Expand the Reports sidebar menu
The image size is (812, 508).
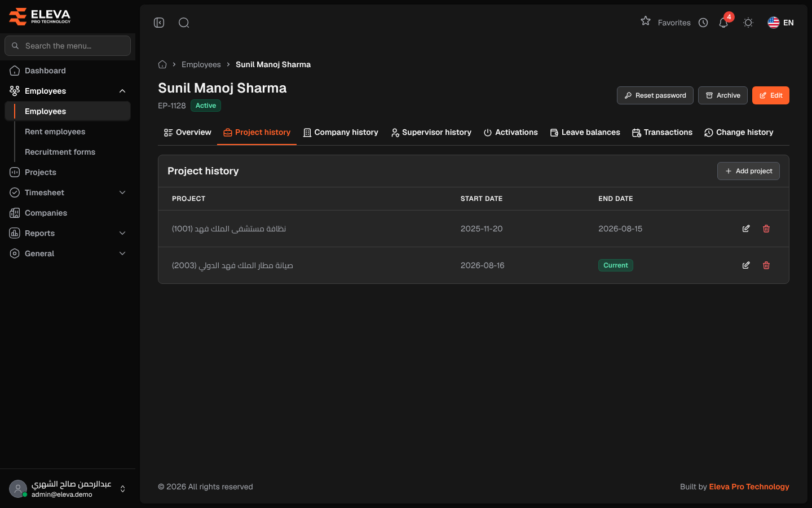pyautogui.click(x=122, y=233)
